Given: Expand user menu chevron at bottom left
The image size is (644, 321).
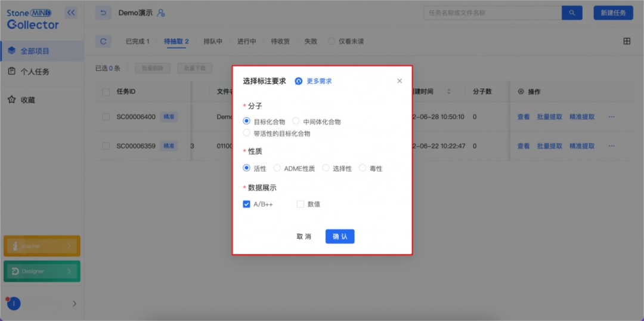Looking at the screenshot, I should point(75,303).
